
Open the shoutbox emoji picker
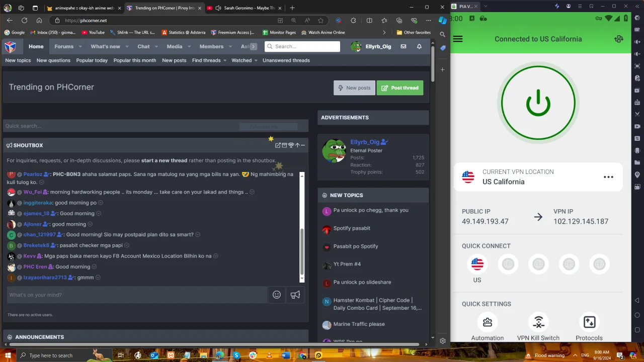(x=277, y=295)
